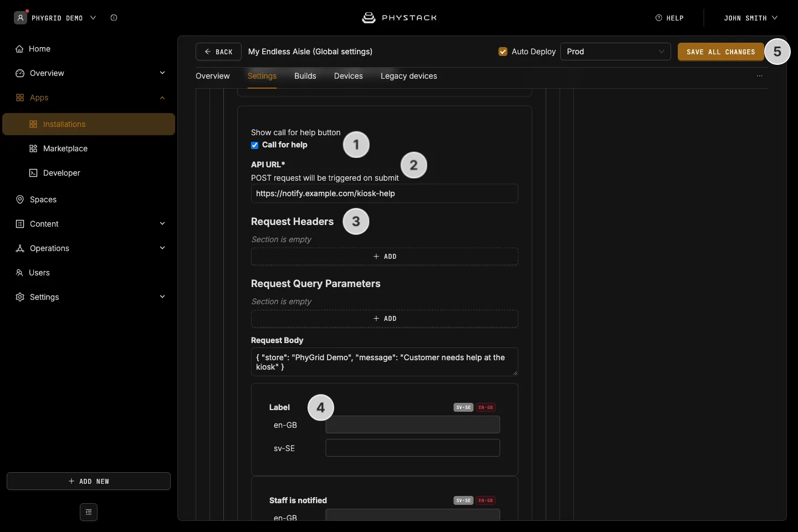The width and height of the screenshot is (798, 532).
Task: Click the API URL input field
Action: coord(385,193)
